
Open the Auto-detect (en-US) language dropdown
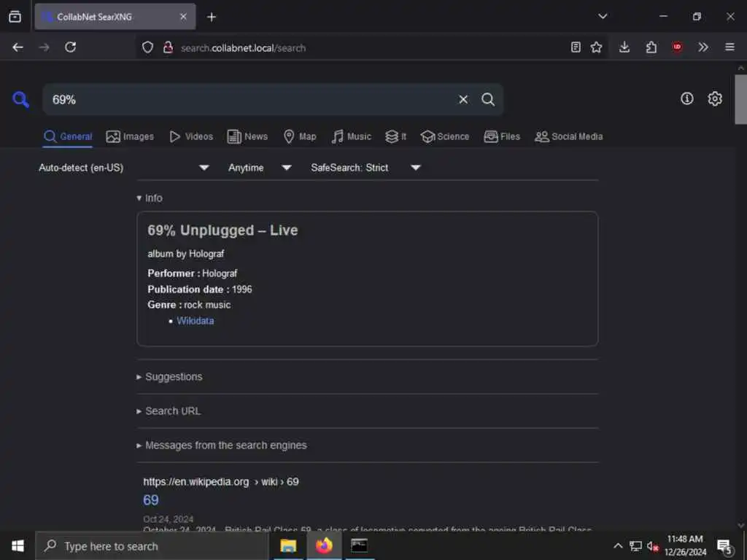pos(124,168)
